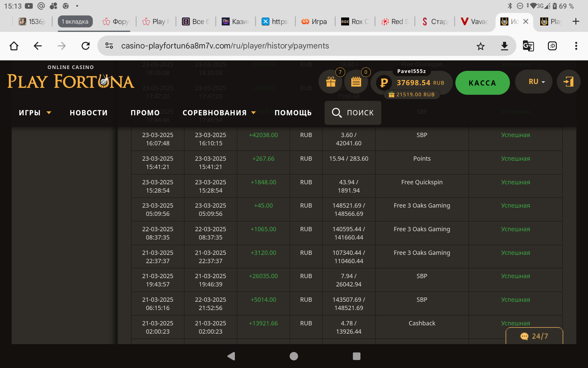The image size is (588, 368).
Task: Switch to the Rox browser tab
Action: pos(355,21)
